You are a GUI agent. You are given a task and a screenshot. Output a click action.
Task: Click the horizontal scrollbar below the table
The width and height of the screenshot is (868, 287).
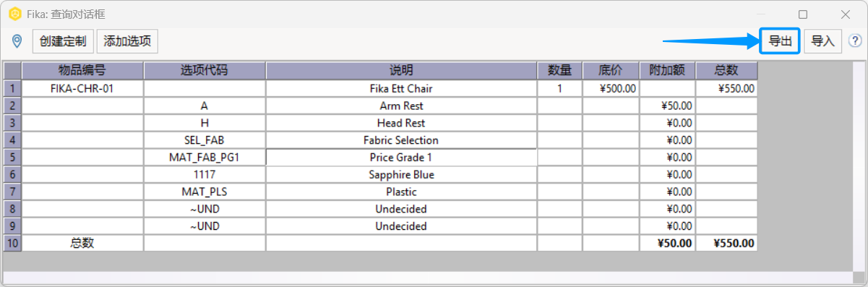click(x=427, y=277)
